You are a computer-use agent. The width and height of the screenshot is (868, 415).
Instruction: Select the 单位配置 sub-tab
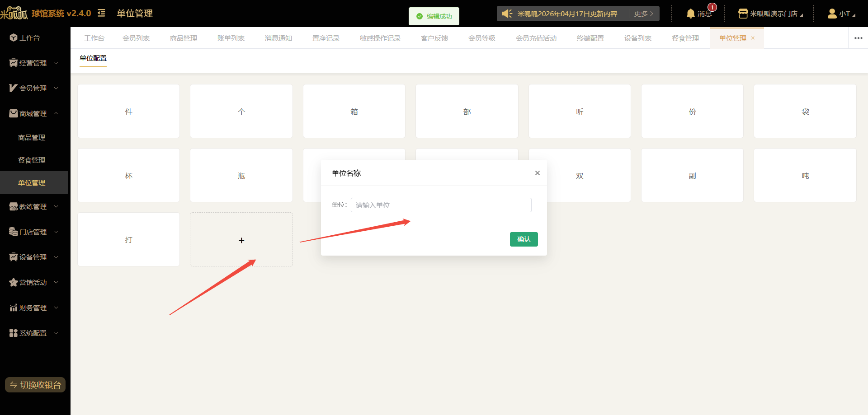(93, 58)
